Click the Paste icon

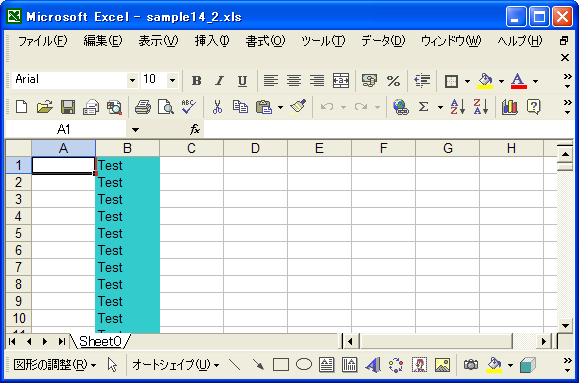click(264, 107)
